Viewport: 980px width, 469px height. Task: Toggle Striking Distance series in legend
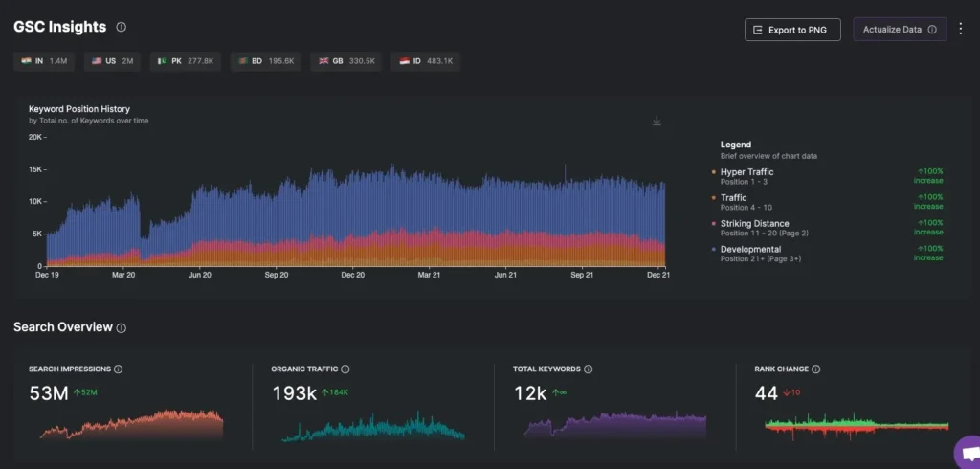point(754,224)
